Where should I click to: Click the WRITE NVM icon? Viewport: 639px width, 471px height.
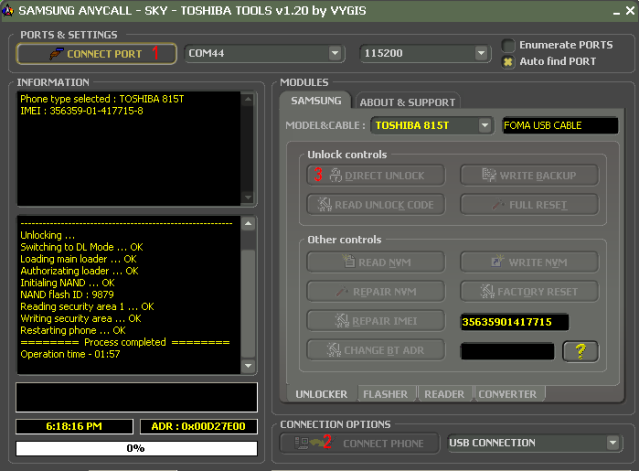coord(497,261)
